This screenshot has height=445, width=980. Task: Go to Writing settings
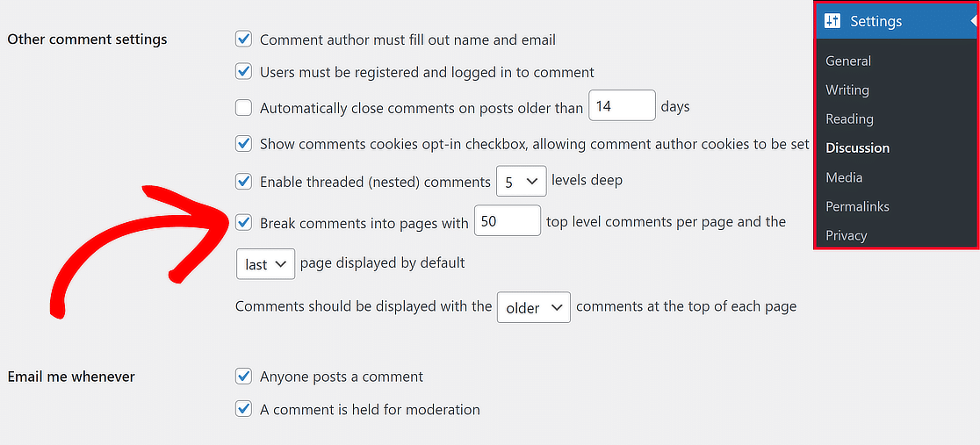(x=847, y=90)
